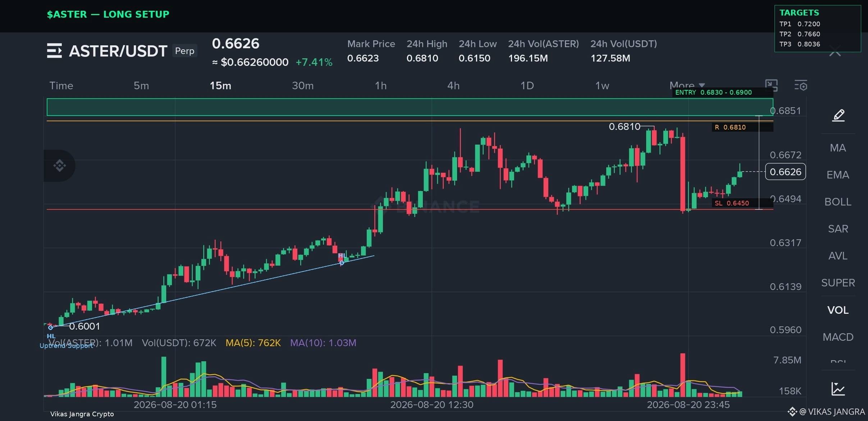Toggle the SUPER indicator
The width and height of the screenshot is (868, 421).
pos(838,283)
